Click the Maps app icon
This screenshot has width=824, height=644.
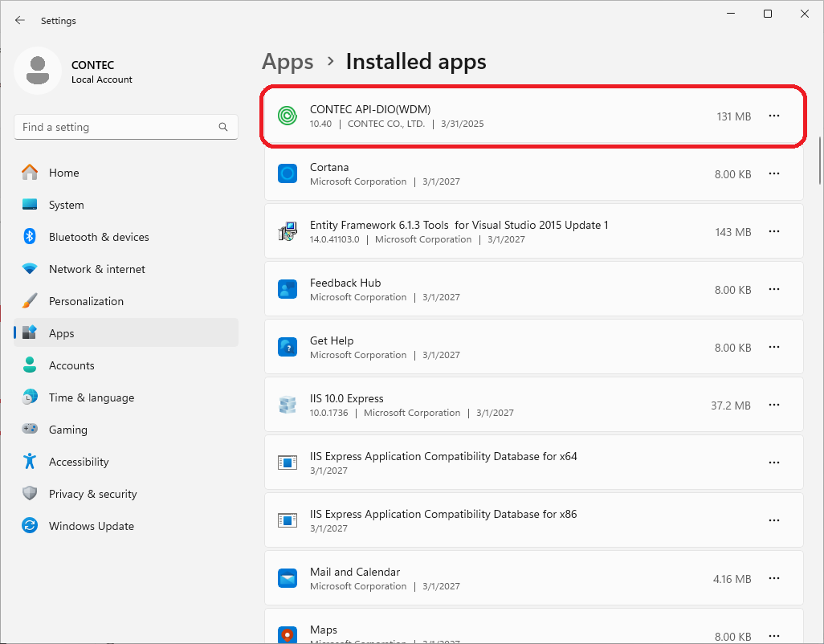288,634
